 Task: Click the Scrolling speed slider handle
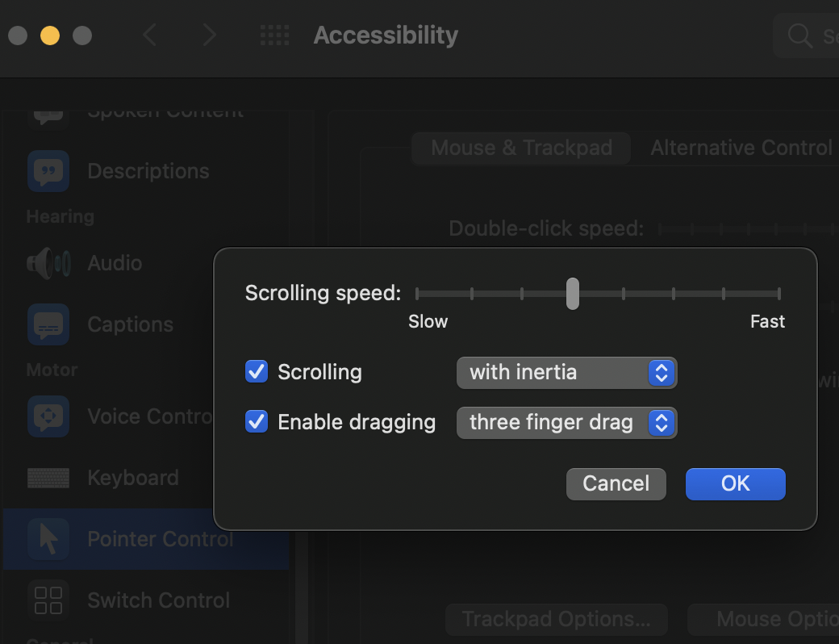click(x=573, y=294)
